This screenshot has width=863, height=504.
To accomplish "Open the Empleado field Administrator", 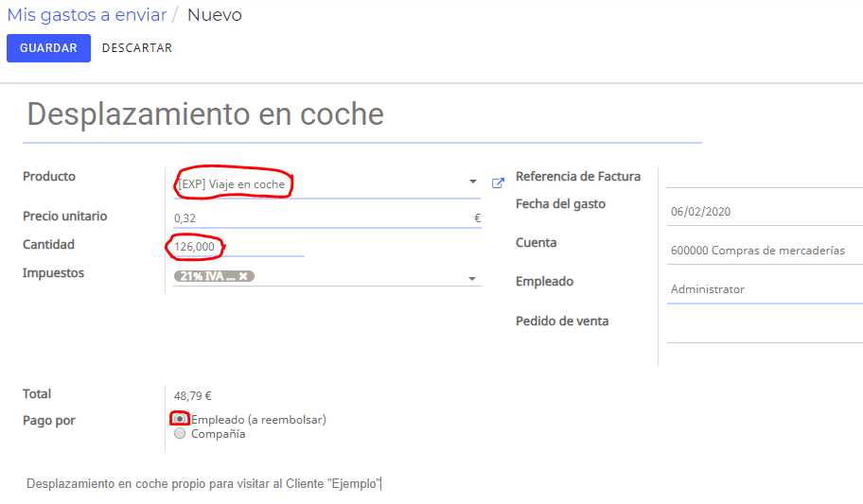I will (765, 289).
